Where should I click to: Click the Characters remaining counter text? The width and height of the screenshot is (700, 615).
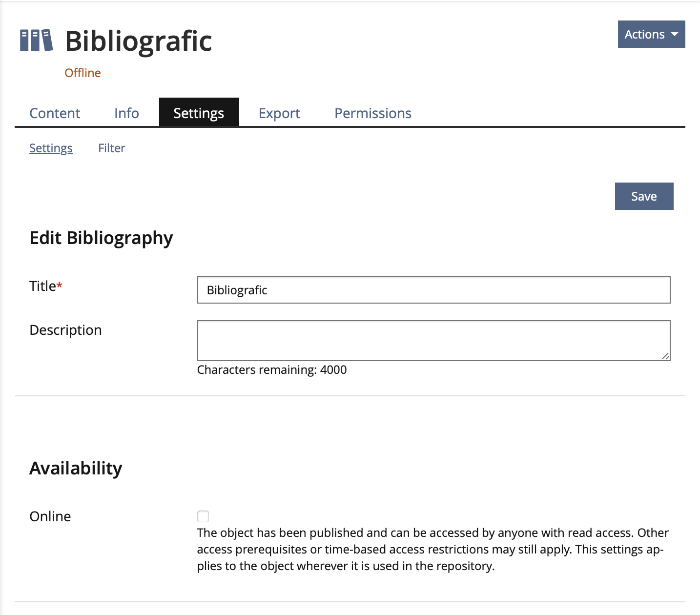tap(272, 370)
